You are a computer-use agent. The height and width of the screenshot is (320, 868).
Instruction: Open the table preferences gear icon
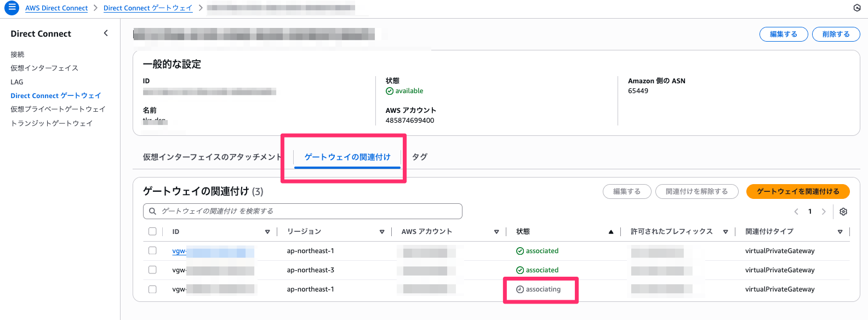pyautogui.click(x=843, y=212)
